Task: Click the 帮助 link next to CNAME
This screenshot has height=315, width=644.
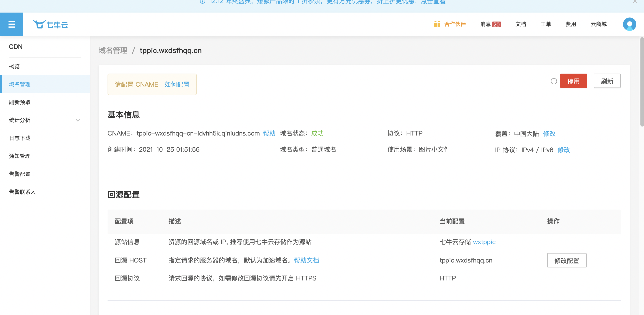Action: (269, 133)
